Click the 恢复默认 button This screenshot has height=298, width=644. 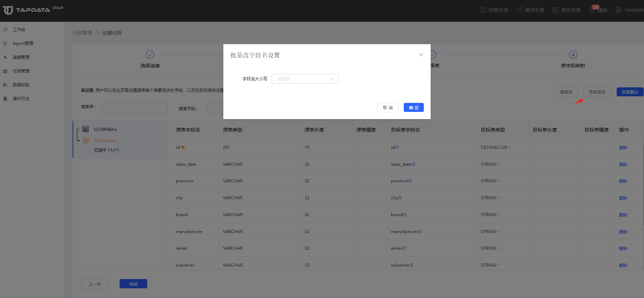(630, 92)
